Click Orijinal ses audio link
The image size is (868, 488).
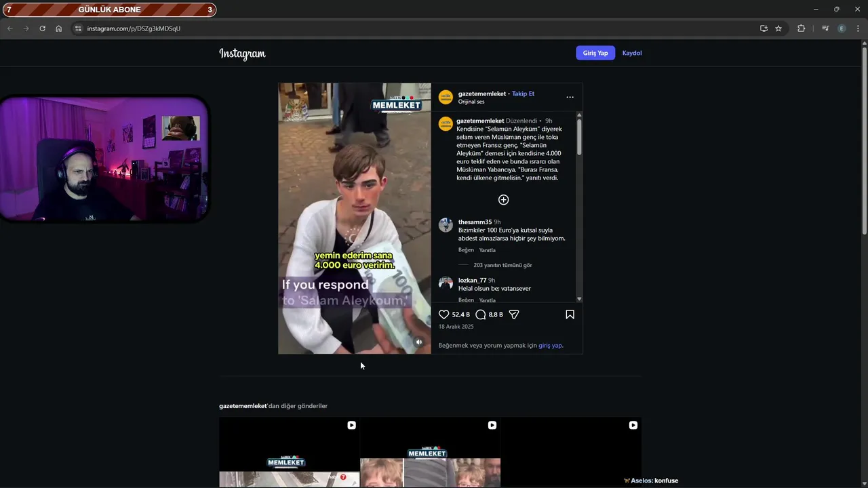tap(471, 102)
